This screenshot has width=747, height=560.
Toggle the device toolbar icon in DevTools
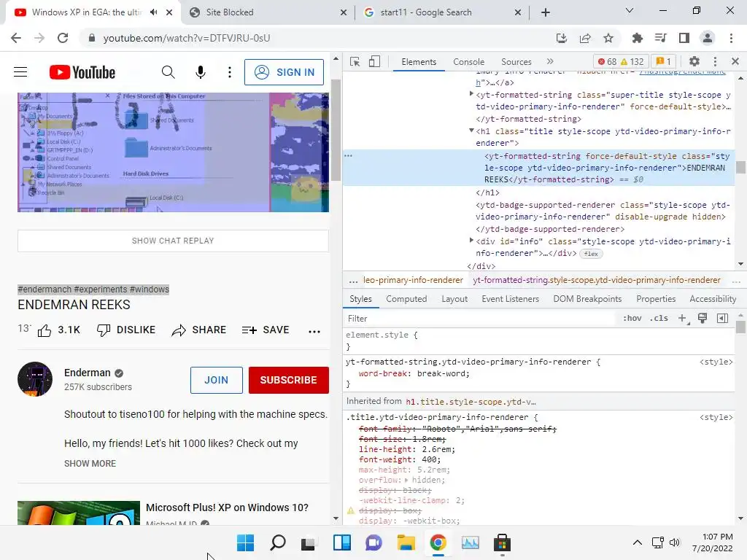[x=374, y=61]
